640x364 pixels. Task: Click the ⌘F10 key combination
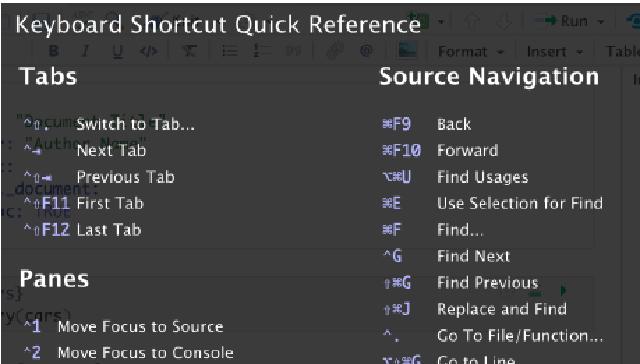401,151
